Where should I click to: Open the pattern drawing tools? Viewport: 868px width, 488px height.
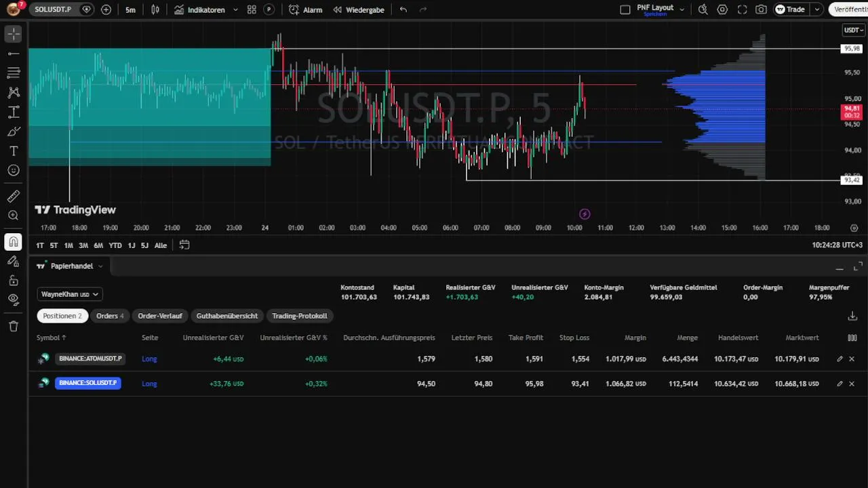click(14, 92)
